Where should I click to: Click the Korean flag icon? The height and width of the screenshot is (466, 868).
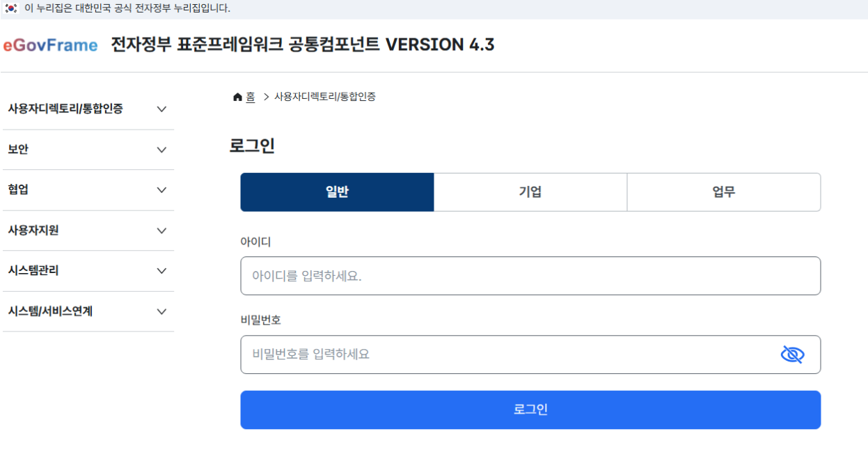pyautogui.click(x=10, y=8)
